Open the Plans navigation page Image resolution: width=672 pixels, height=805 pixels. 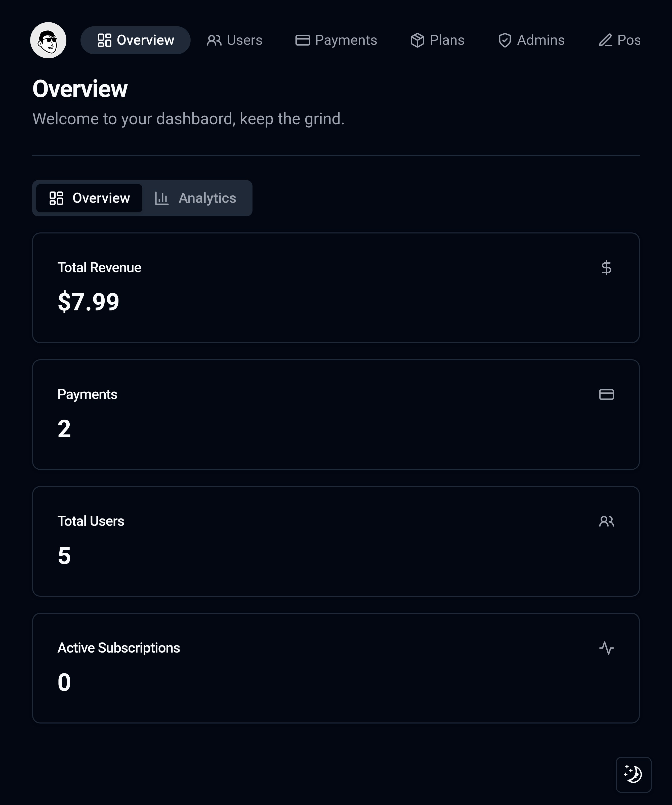point(437,40)
